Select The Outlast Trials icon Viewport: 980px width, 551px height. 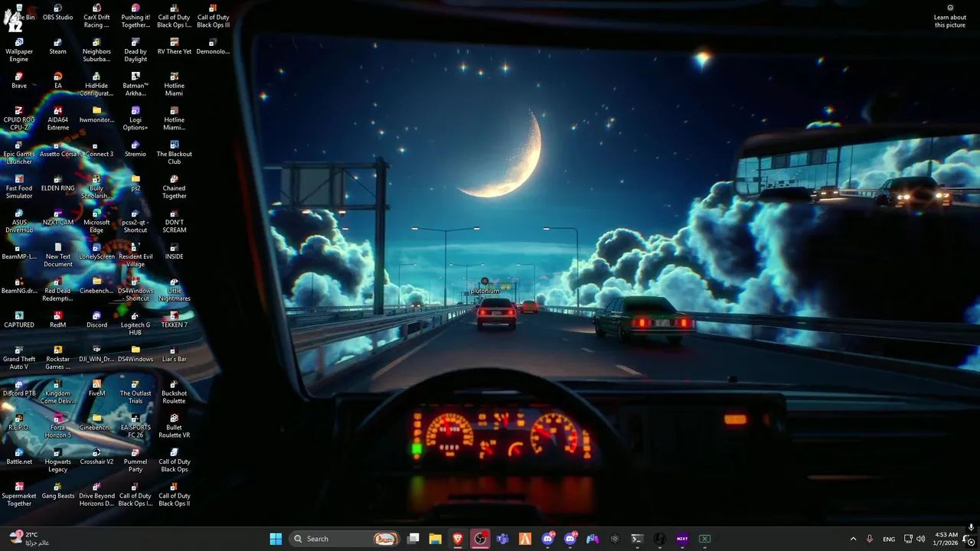point(136,393)
